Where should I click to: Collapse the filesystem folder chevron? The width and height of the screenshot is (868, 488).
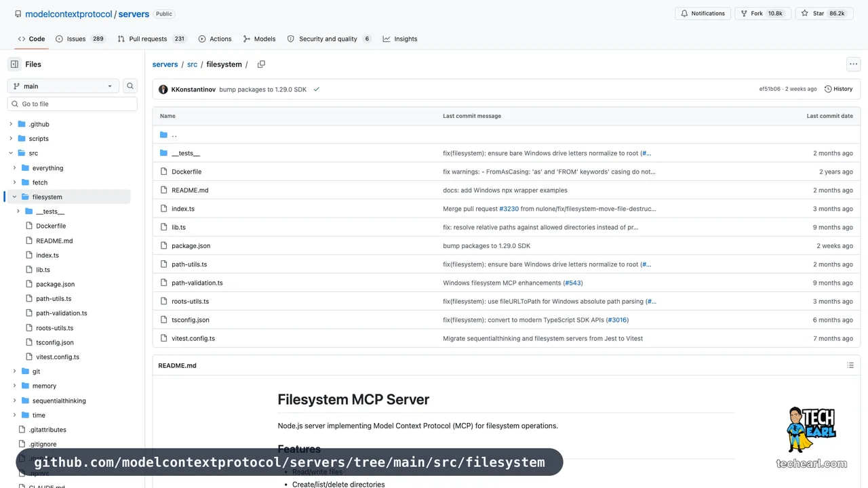(x=15, y=197)
